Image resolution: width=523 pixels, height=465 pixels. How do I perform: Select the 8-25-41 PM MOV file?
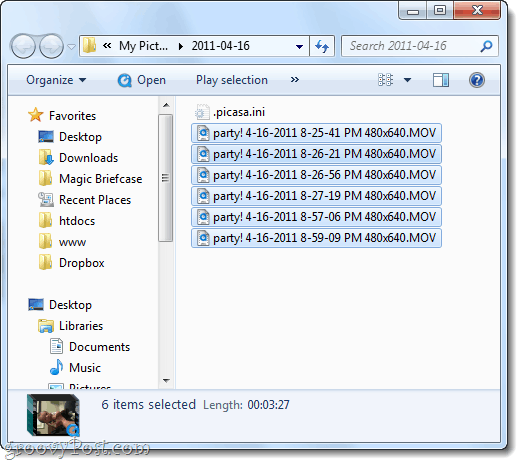(x=316, y=133)
